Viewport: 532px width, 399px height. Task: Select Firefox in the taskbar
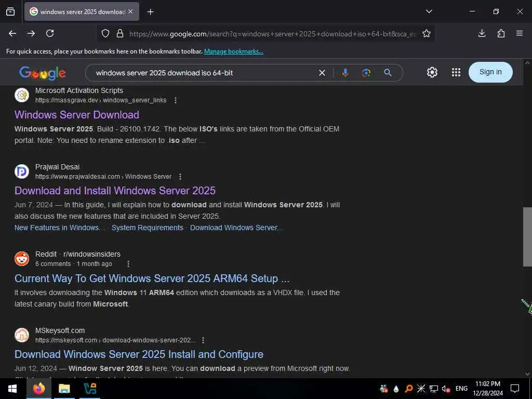point(38,389)
